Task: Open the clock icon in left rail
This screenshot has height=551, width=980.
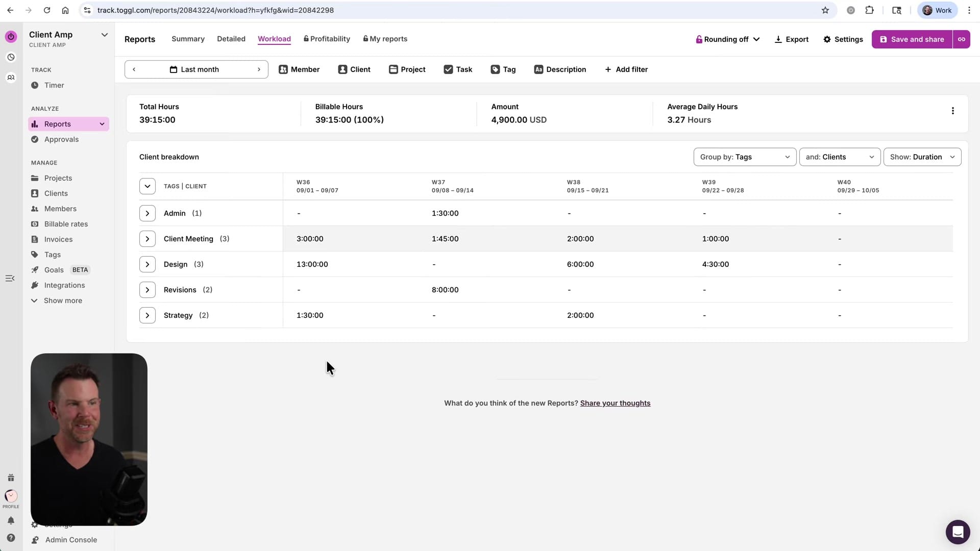Action: coord(11,57)
